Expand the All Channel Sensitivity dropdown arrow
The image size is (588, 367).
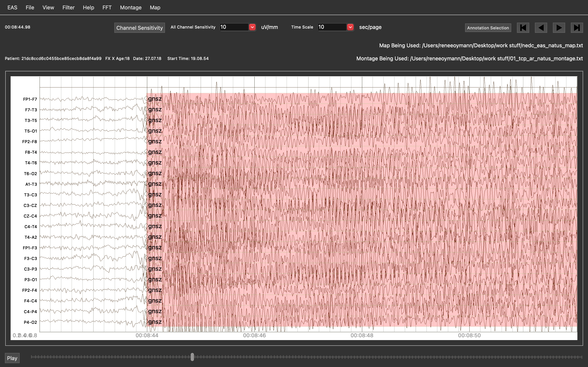point(252,27)
